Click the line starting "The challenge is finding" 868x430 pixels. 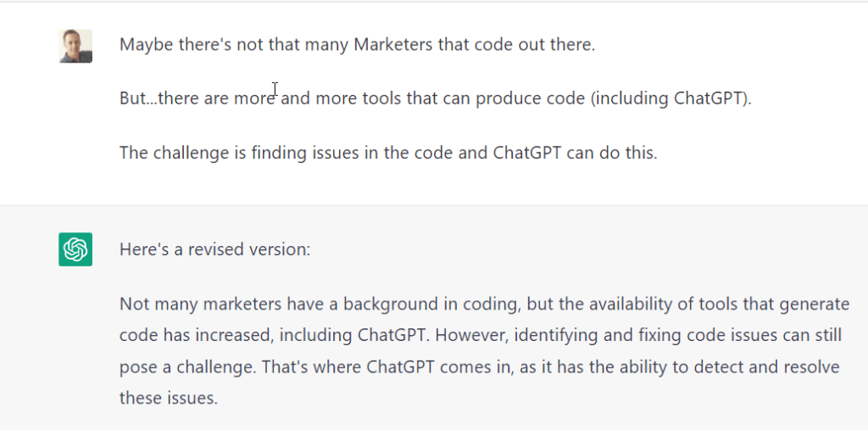(387, 153)
